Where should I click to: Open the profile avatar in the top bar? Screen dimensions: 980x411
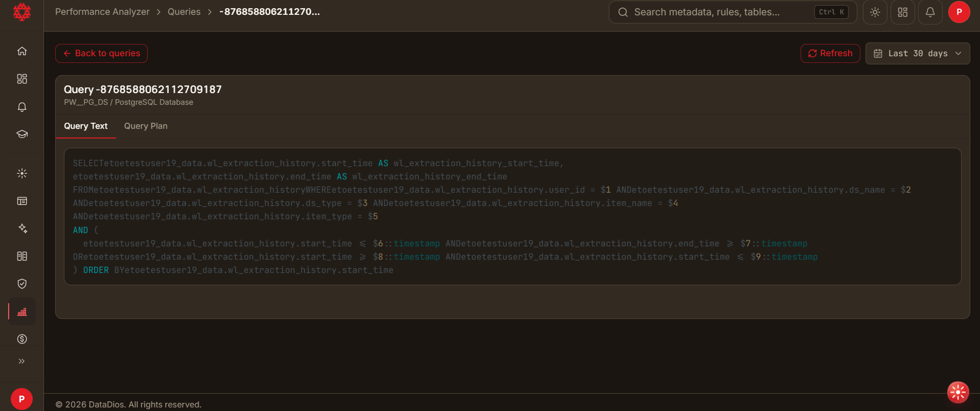click(959, 12)
